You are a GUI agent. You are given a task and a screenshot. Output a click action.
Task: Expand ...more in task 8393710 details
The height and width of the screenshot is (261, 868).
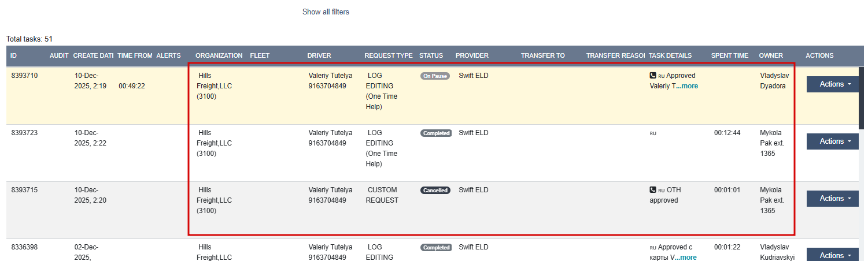click(687, 86)
